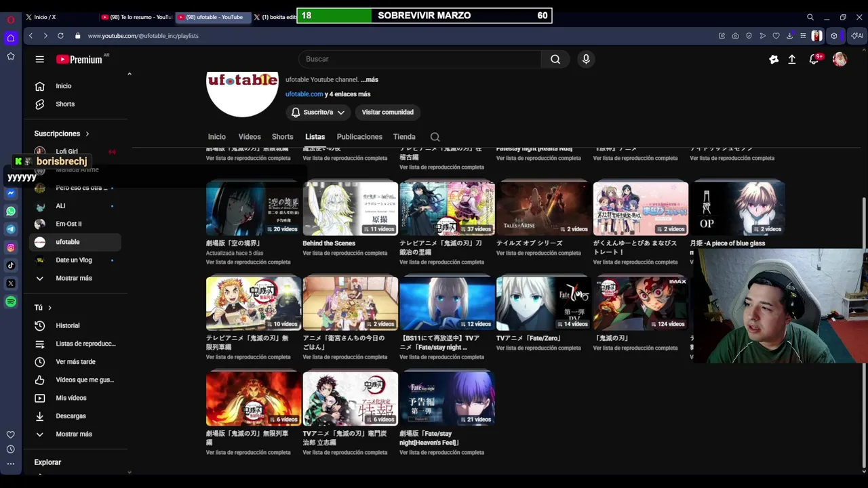Go forward with the browser forward arrow
868x488 pixels.
pyautogui.click(x=45, y=35)
